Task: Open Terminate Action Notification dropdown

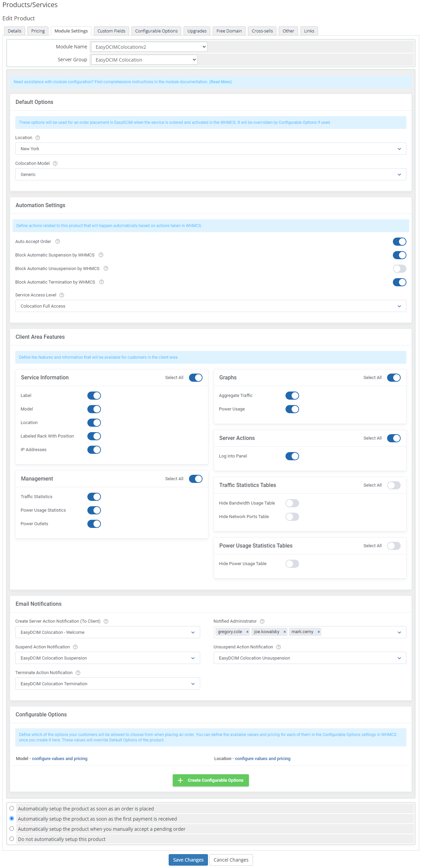Action: [107, 684]
